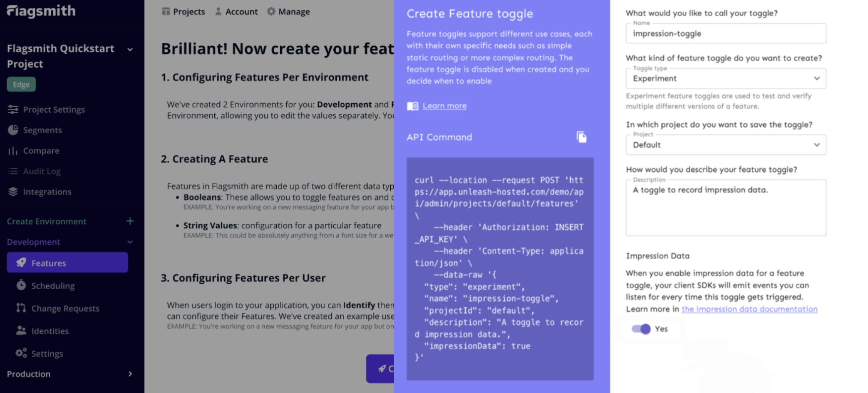
Task: Click the curl API command code block
Action: [500, 269]
